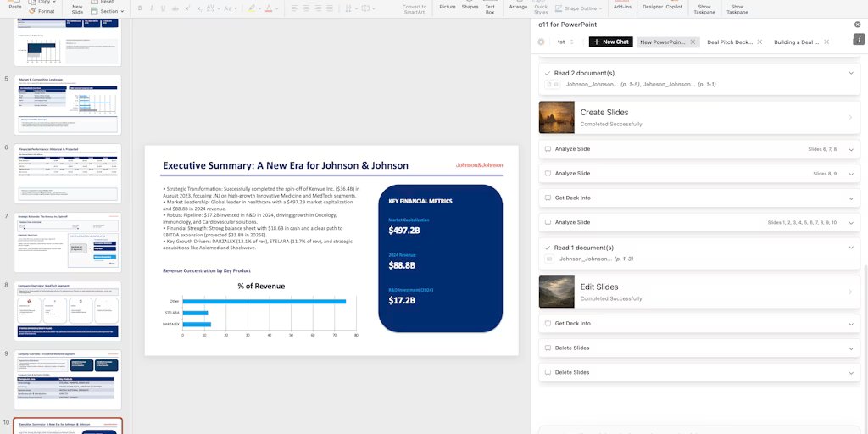Screen dimensions: 868x434
Task: Open Add-ins from the ribbon
Action: [622, 7]
